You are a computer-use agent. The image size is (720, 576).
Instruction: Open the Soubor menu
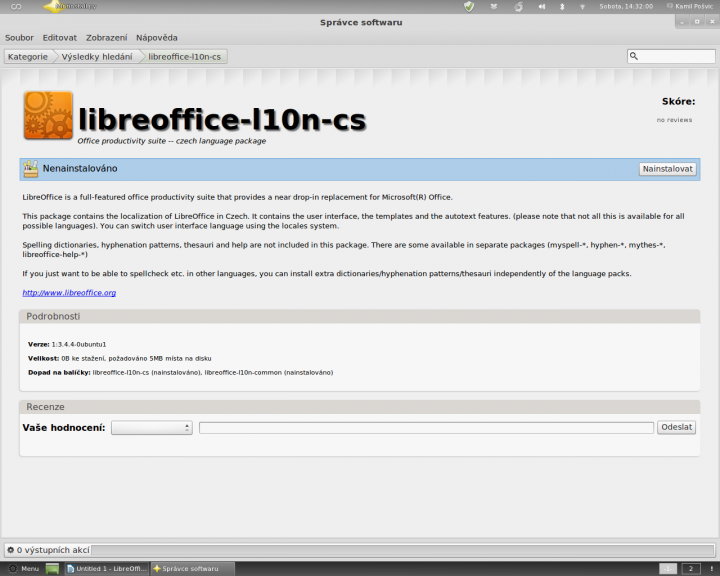19,38
